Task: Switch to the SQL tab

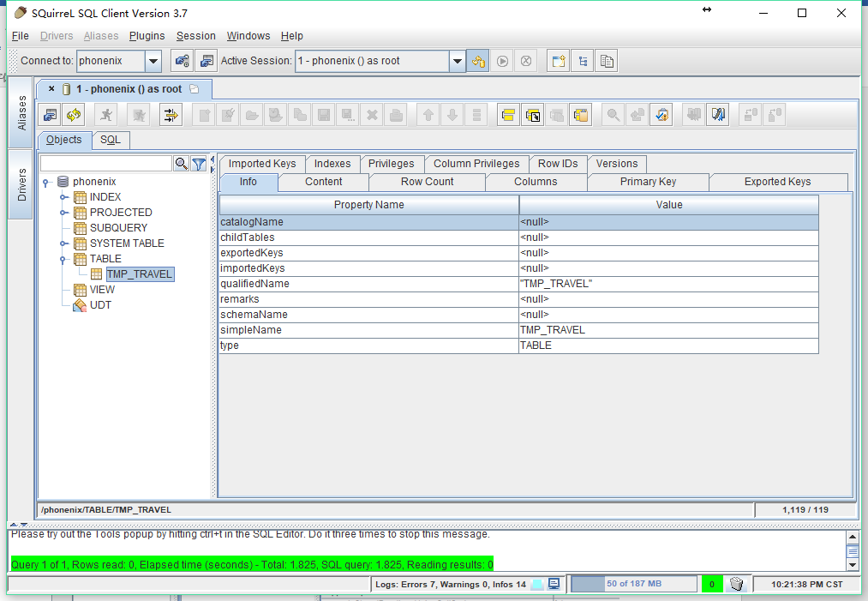Action: (111, 140)
